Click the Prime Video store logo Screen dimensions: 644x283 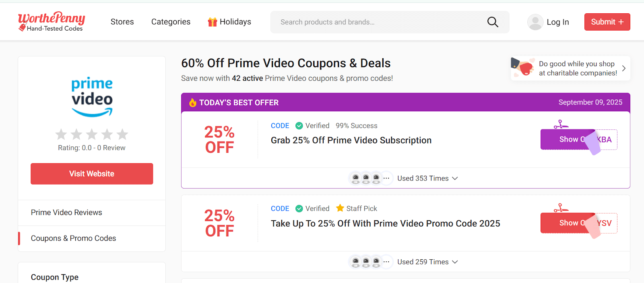[92, 97]
